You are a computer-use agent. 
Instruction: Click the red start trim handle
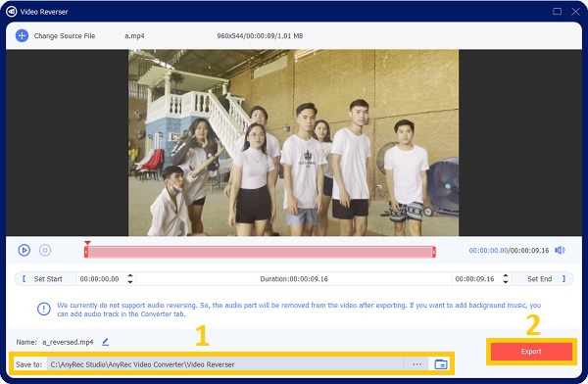[86, 252]
